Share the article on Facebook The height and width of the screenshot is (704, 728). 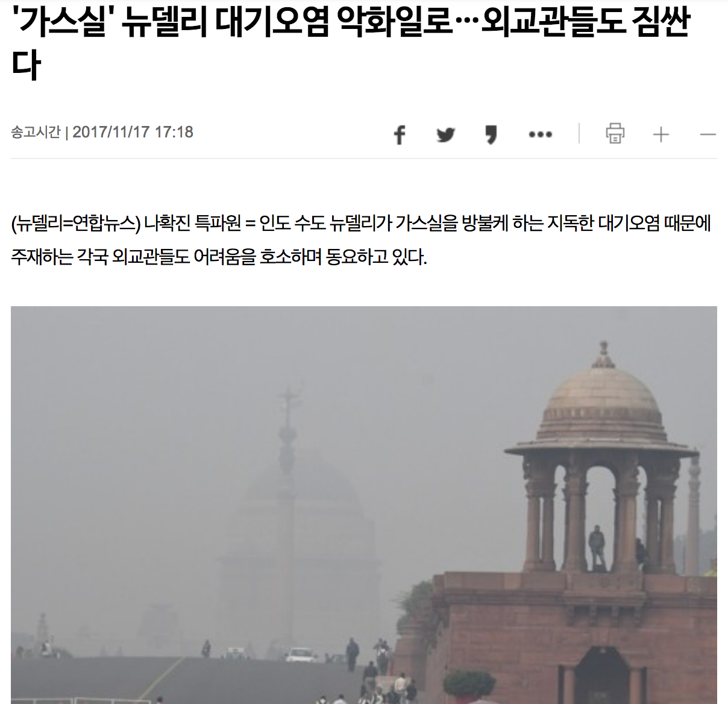399,134
